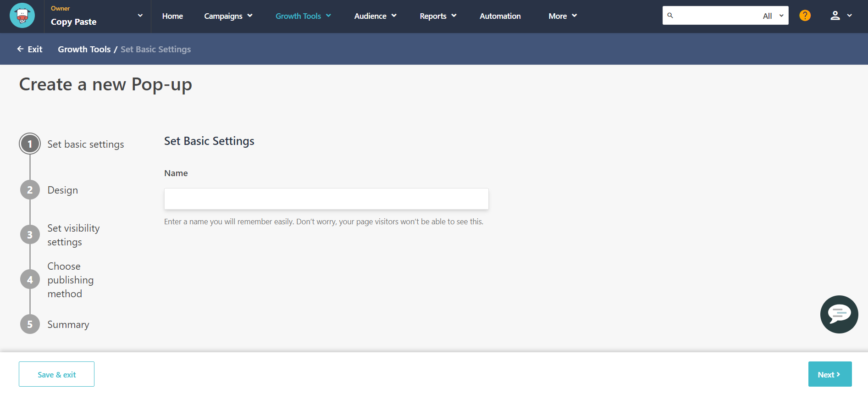Open the Audience menu item
This screenshot has height=394, width=868.
[370, 16]
